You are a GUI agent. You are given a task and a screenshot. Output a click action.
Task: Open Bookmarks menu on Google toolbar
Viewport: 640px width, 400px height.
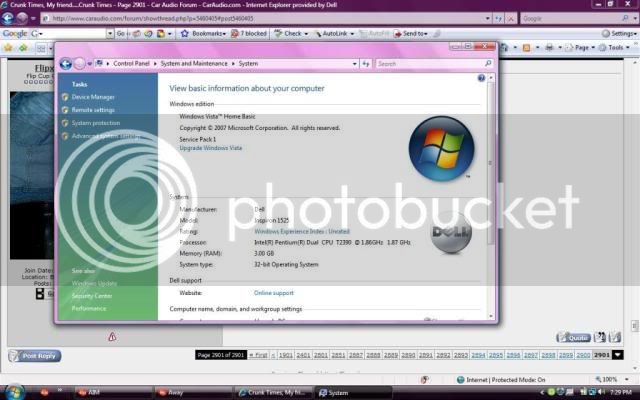[x=203, y=34]
